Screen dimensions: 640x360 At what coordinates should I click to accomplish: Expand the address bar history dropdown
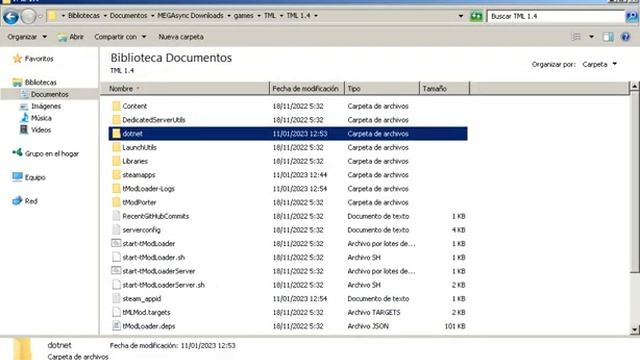(x=461, y=16)
